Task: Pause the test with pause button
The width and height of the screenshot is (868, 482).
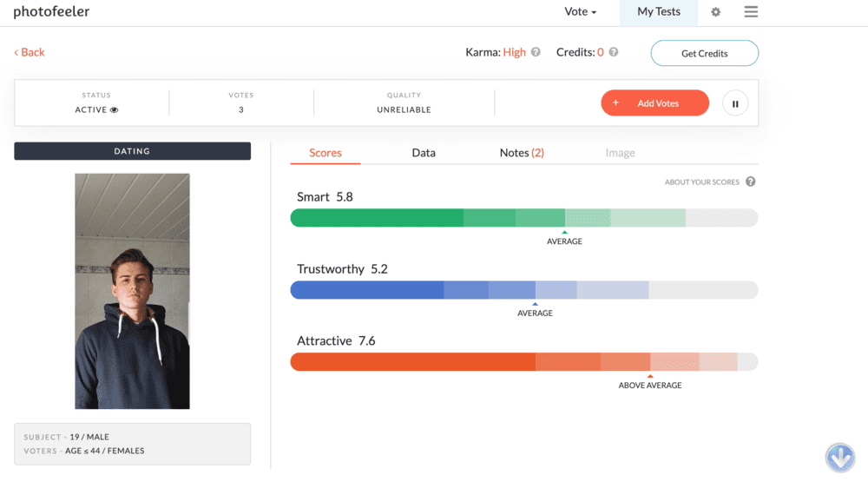Action: [x=735, y=103]
